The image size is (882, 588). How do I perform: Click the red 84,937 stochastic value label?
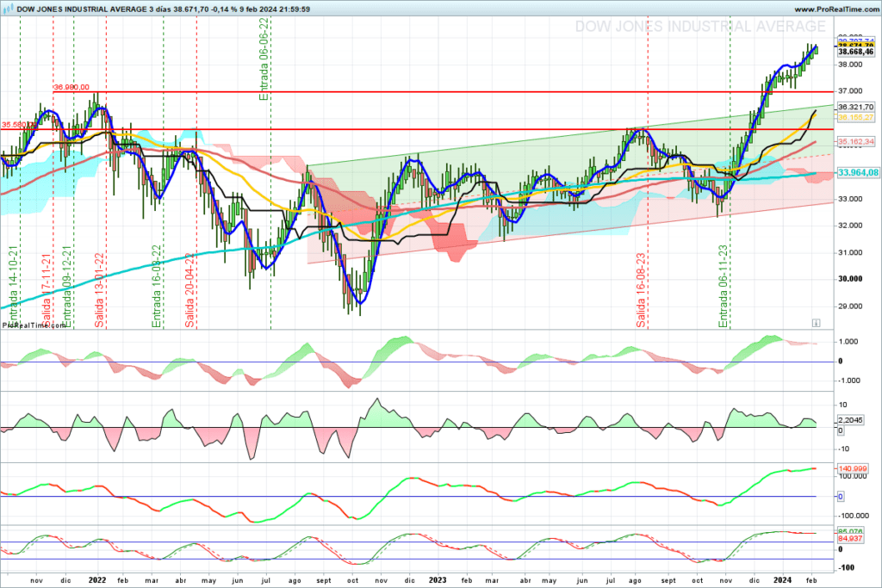tap(850, 539)
